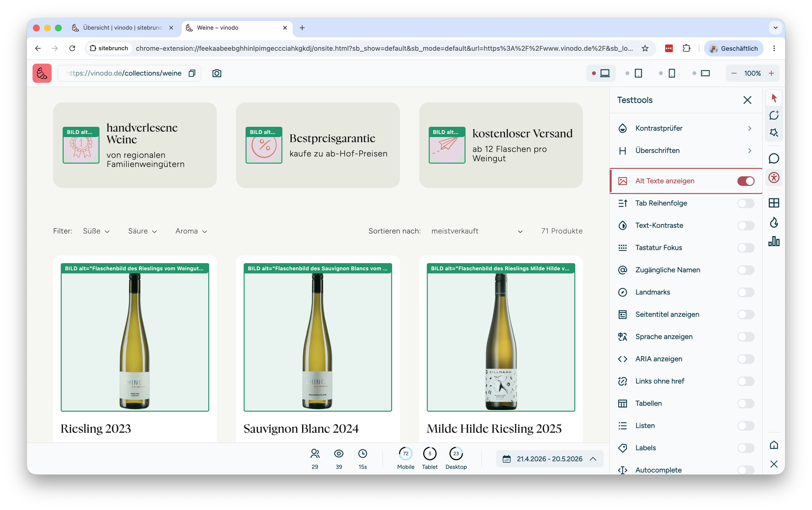Select the pointer cursor tool in sidebar
812x510 pixels.
click(x=774, y=98)
